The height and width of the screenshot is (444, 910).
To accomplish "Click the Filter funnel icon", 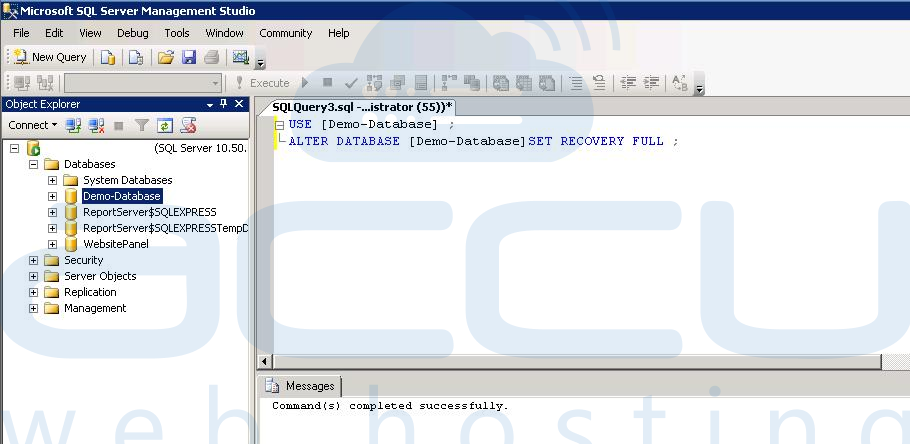I will tap(142, 125).
